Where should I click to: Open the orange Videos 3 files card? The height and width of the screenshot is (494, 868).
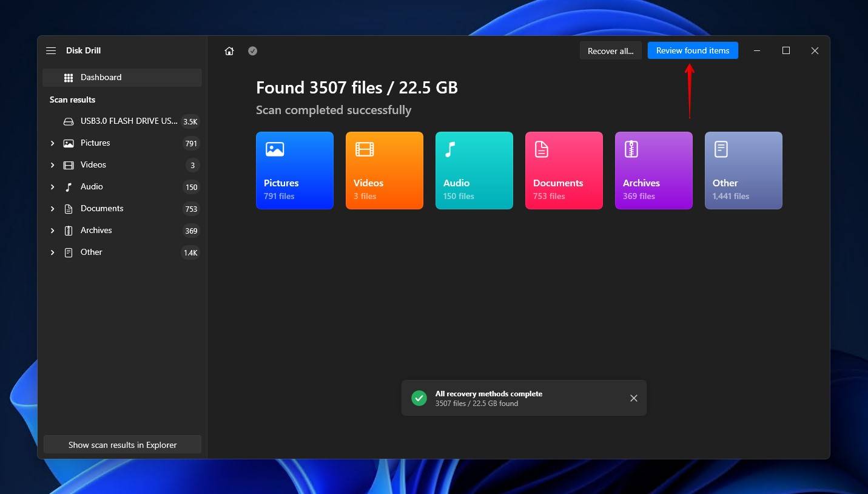coord(385,171)
